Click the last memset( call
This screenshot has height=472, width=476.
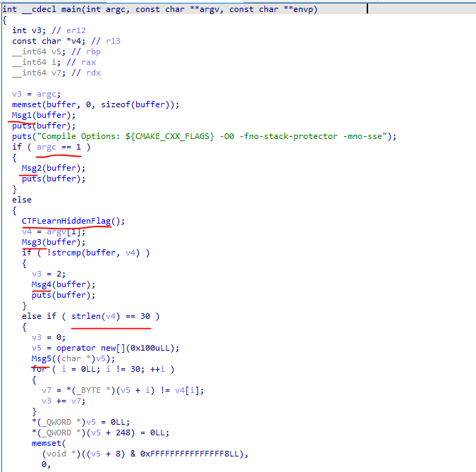point(49,443)
